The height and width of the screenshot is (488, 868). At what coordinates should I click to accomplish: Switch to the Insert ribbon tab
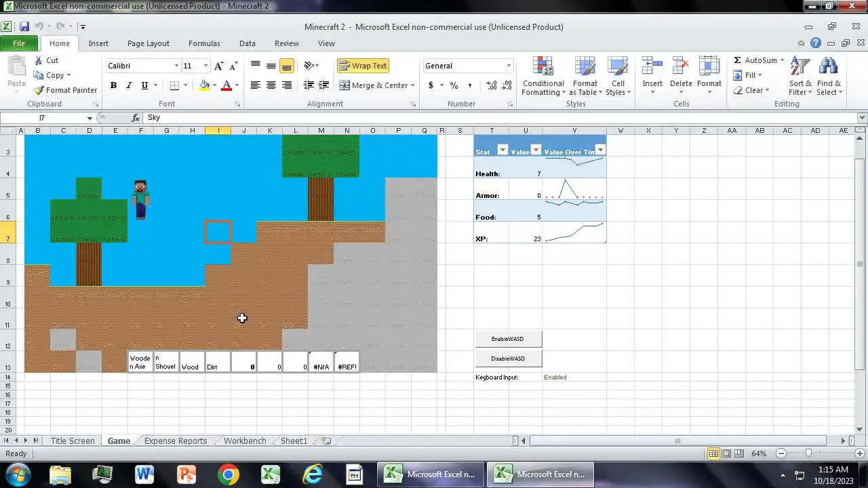pyautogui.click(x=98, y=43)
